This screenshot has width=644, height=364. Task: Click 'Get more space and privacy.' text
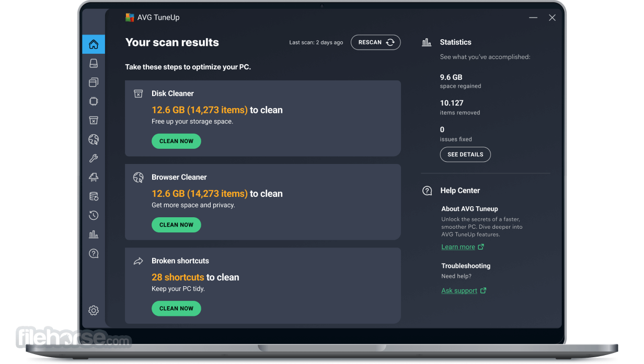[193, 205]
